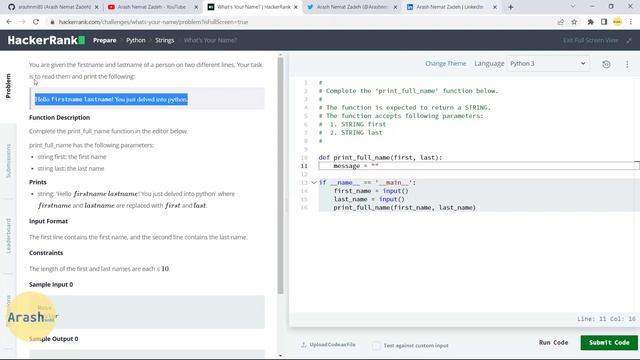Collapse the code fold arrow on line 13
Viewport: 640px width, 360px height.
pos(314,182)
